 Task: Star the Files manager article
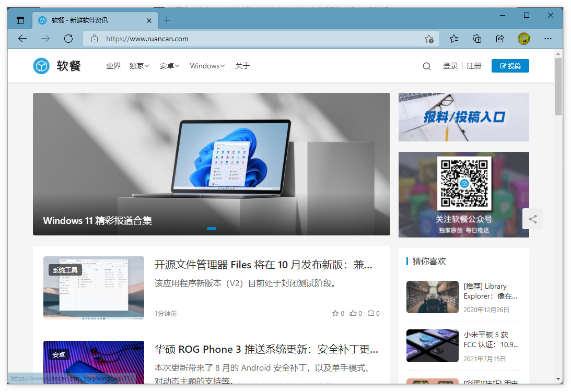coord(335,313)
